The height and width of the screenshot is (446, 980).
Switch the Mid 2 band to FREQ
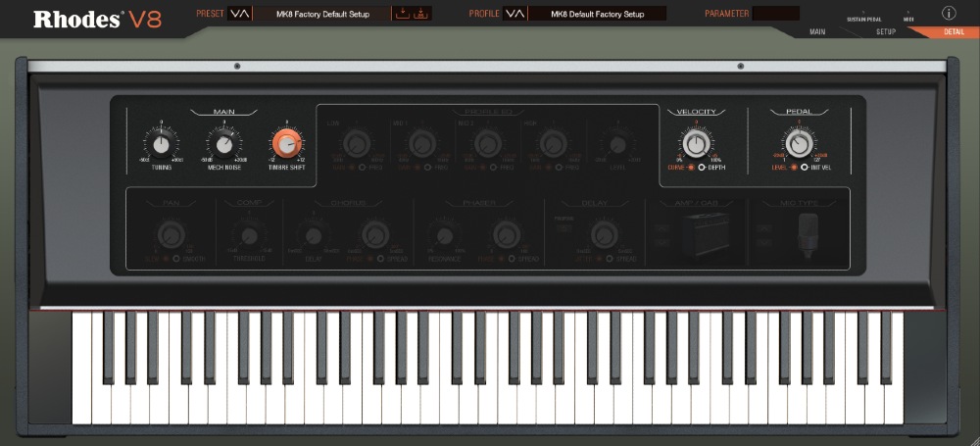(501, 168)
